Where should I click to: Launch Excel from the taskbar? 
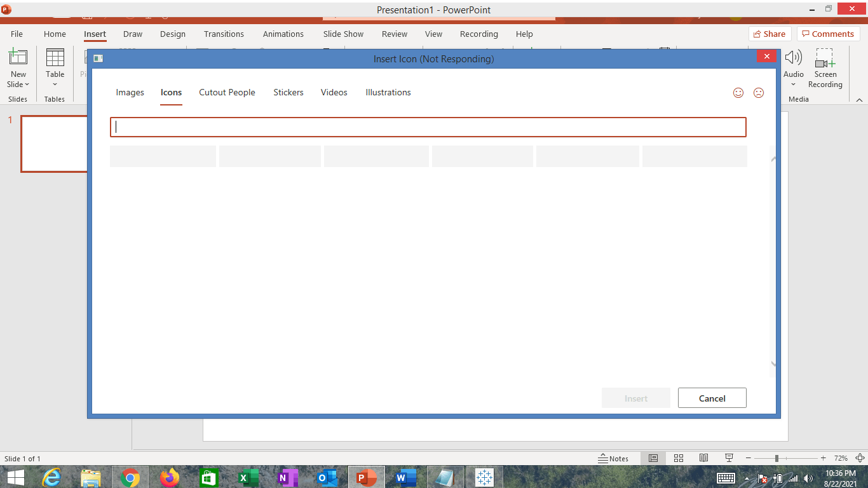tap(248, 477)
